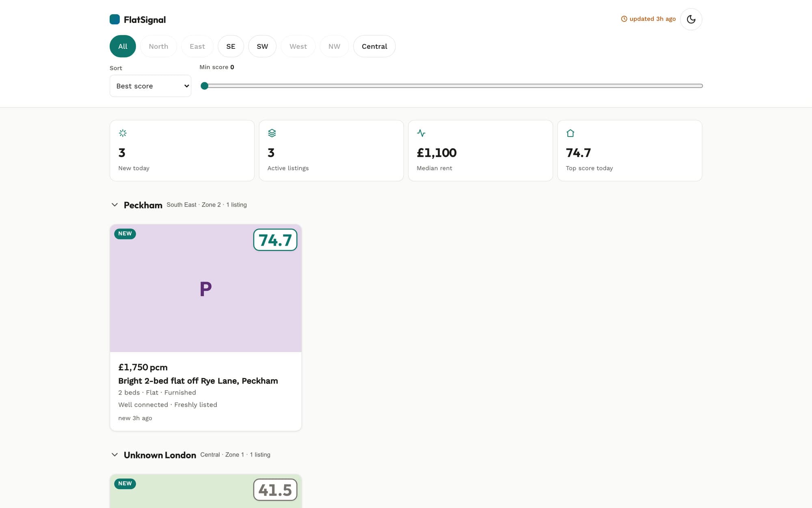Click the 74.7 score badge on Peckham card
Viewport: 812px width, 508px height.
[x=275, y=240]
